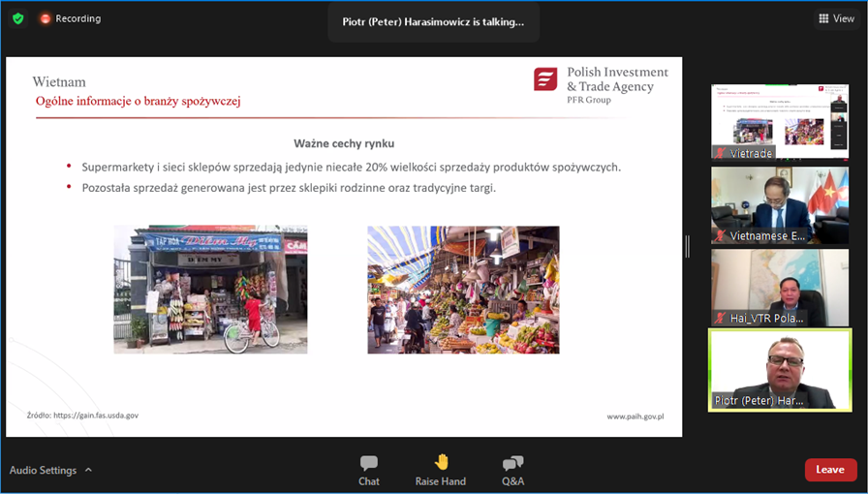The image size is (868, 494).
Task: Click the street shop photo on slide
Action: tap(210, 290)
